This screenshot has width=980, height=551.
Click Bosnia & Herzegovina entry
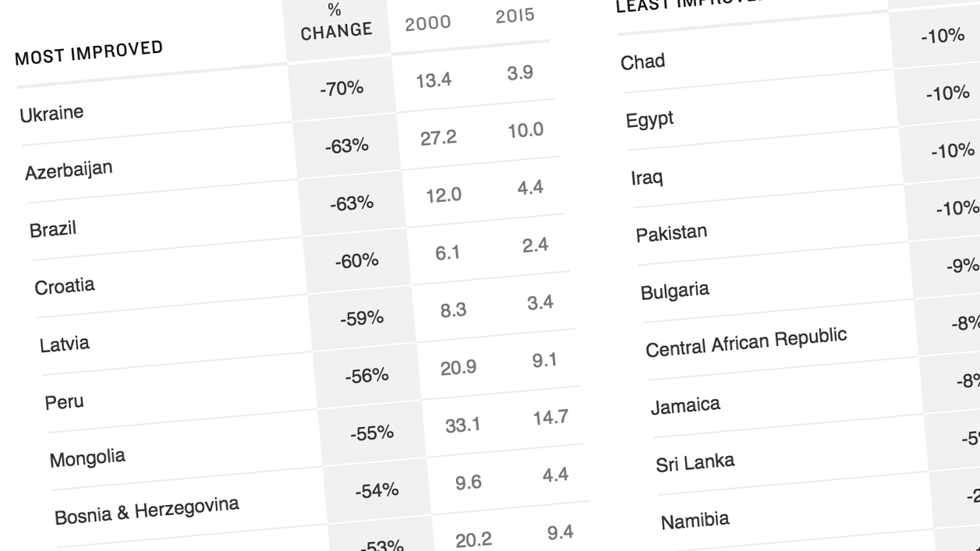click(147, 510)
